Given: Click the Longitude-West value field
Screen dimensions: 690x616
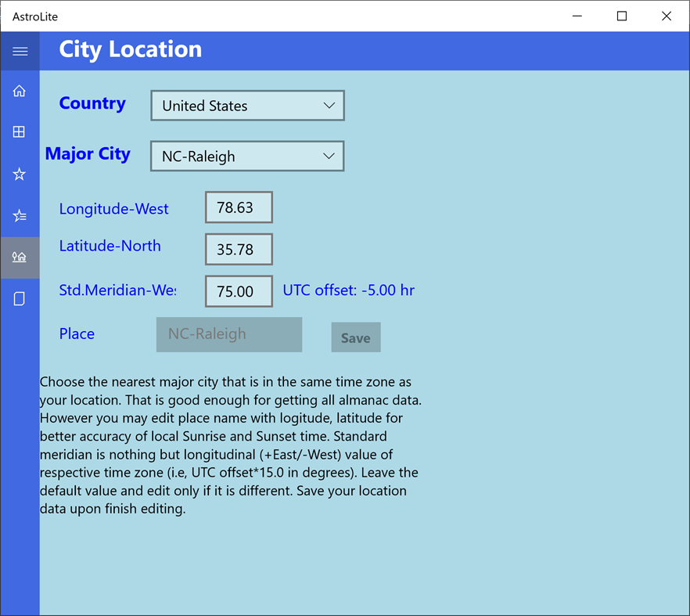Looking at the screenshot, I should [x=239, y=207].
